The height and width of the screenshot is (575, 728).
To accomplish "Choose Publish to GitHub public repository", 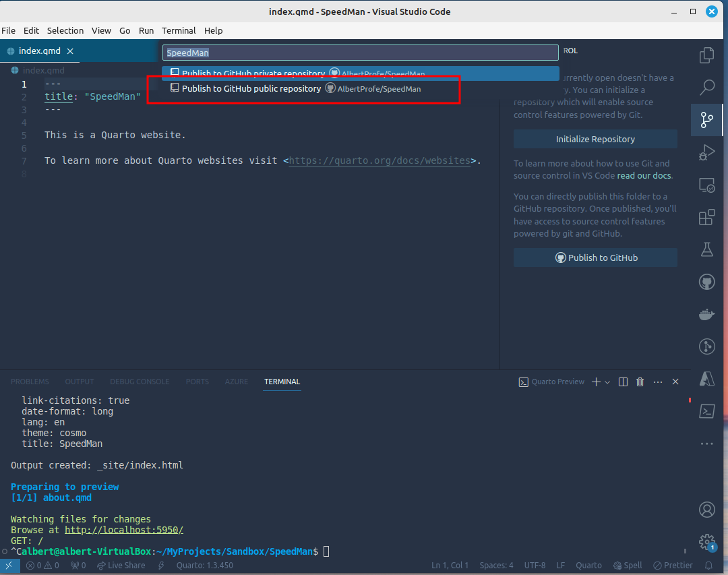I will 360,89.
